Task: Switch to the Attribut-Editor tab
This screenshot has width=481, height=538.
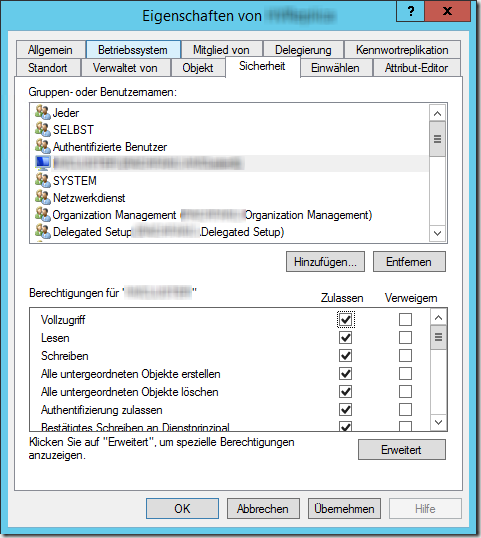Action: coord(416,68)
